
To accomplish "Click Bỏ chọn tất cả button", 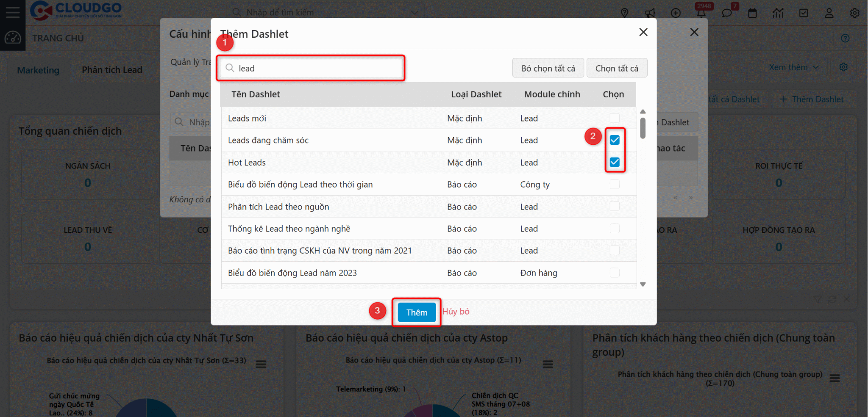I will (x=548, y=68).
